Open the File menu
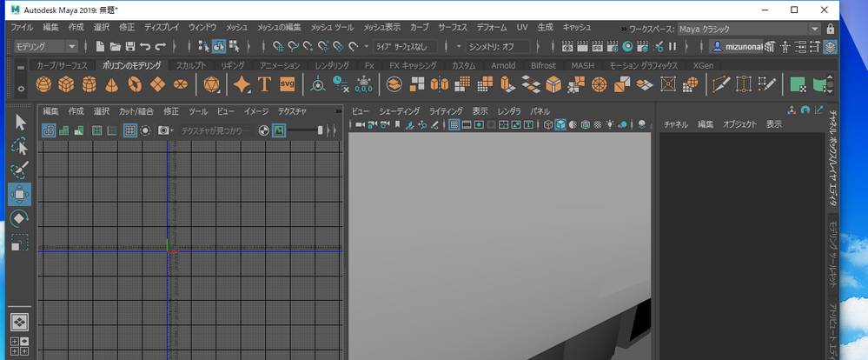The height and width of the screenshot is (360, 868). coord(22,27)
